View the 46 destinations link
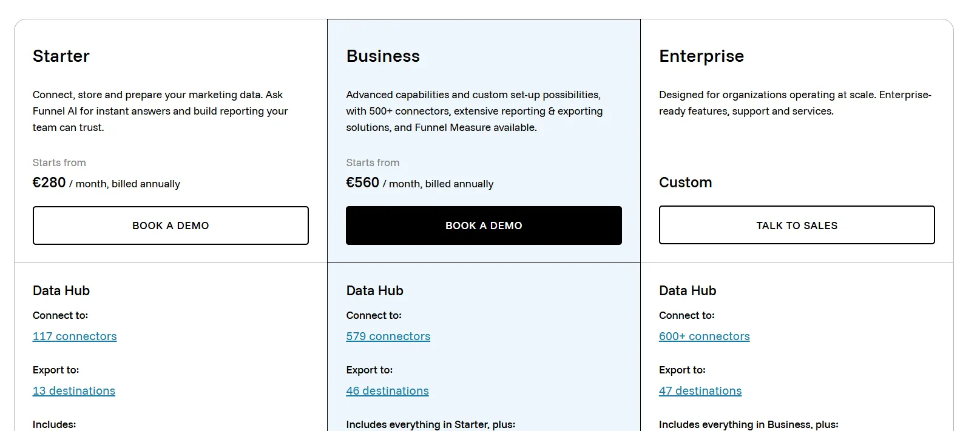 pos(387,391)
